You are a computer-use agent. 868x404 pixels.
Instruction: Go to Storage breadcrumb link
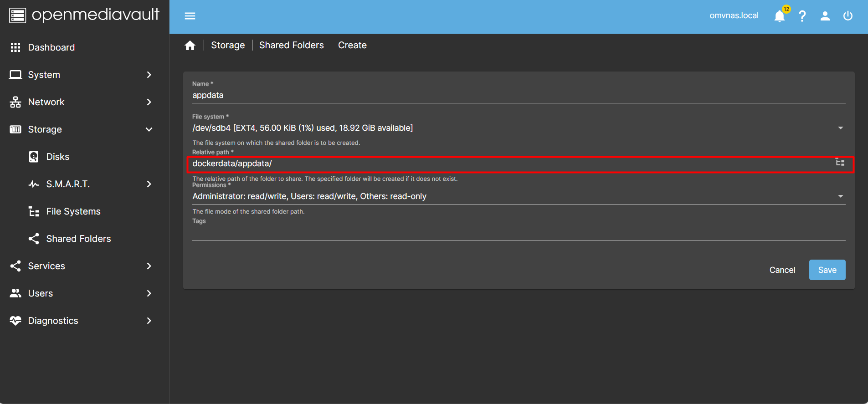pos(228,45)
